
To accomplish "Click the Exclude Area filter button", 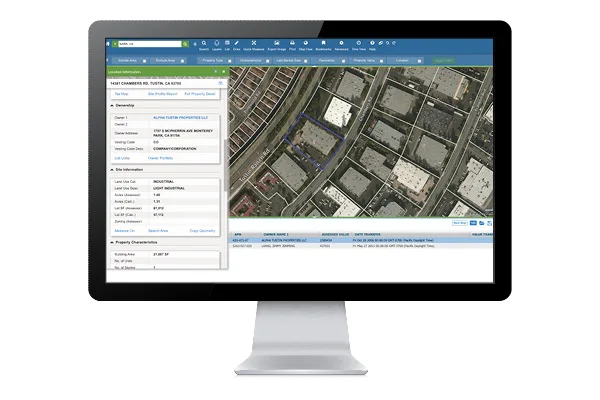I will click(x=168, y=60).
